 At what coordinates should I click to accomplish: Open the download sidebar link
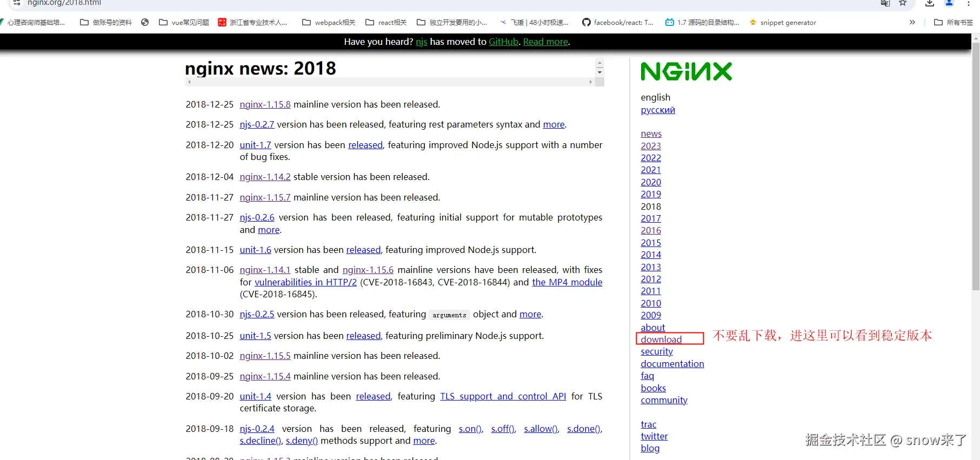pos(661,339)
